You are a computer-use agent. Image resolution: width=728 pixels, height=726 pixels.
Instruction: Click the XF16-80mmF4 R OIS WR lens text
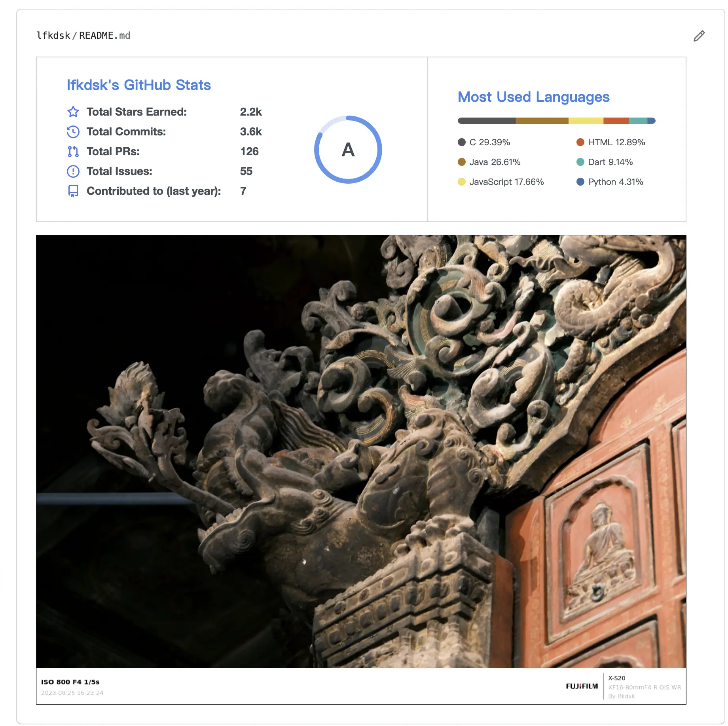click(645, 687)
